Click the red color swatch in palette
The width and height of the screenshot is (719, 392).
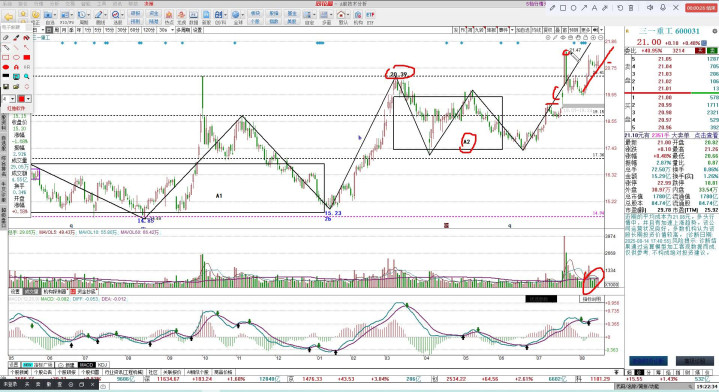click(x=21, y=99)
